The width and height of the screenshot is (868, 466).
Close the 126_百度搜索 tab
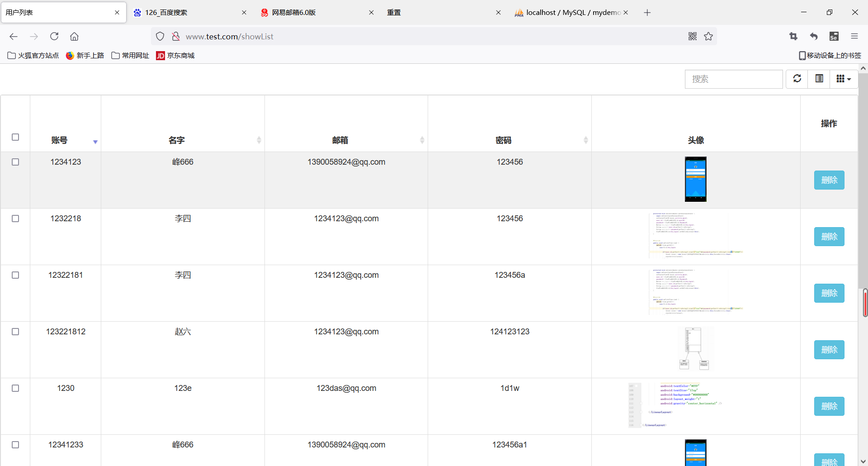(x=244, y=13)
